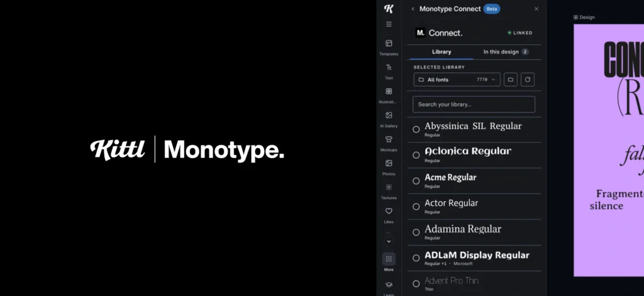This screenshot has height=296, width=644.
Task: Select Advent Pro Thin radio button
Action: point(416,283)
